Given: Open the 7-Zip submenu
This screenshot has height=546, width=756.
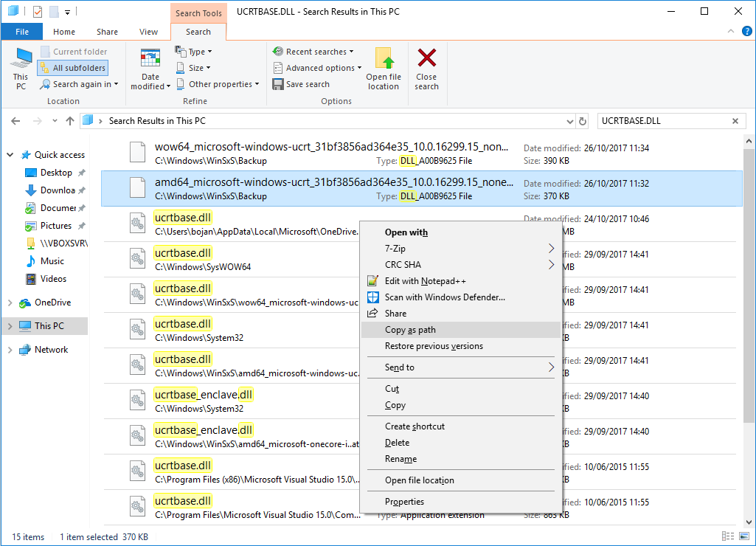Looking at the screenshot, I should pos(460,249).
